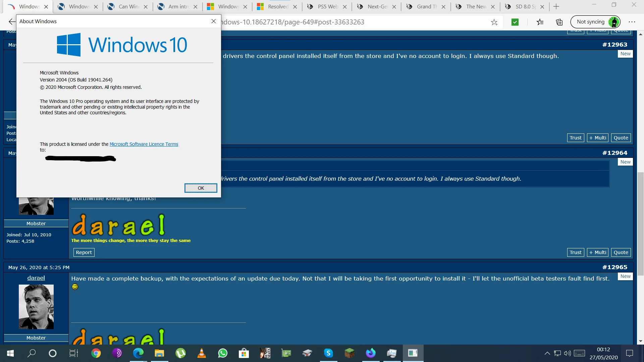Open the Windows Start menu
Screen dimensions: 644x362
coord(10,353)
